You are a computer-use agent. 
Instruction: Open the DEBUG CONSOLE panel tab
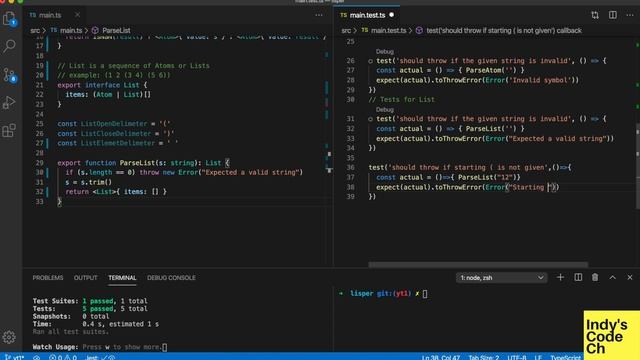tap(171, 278)
